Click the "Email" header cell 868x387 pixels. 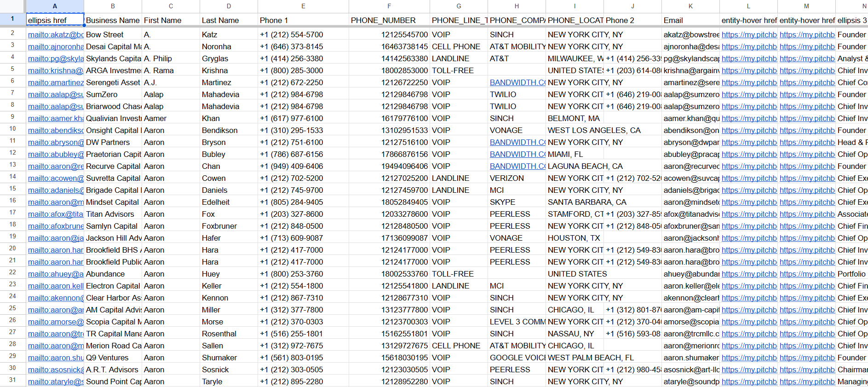coord(690,20)
